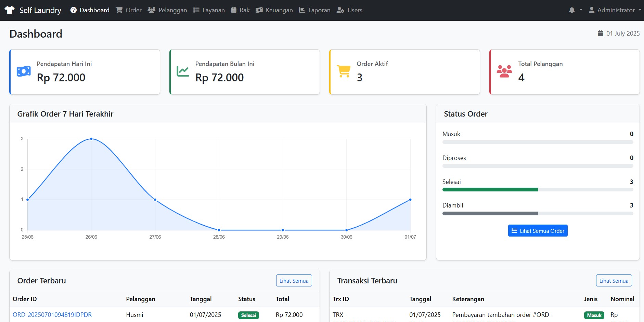Click the Selesai status badge for Husmi
644x322 pixels.
click(248, 315)
